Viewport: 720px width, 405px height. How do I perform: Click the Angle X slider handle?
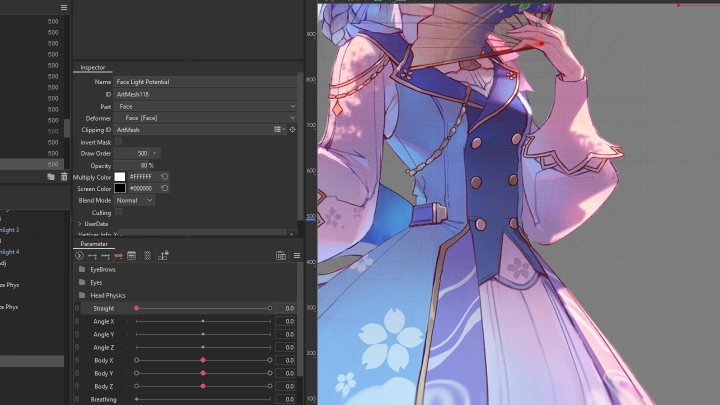coord(203,321)
